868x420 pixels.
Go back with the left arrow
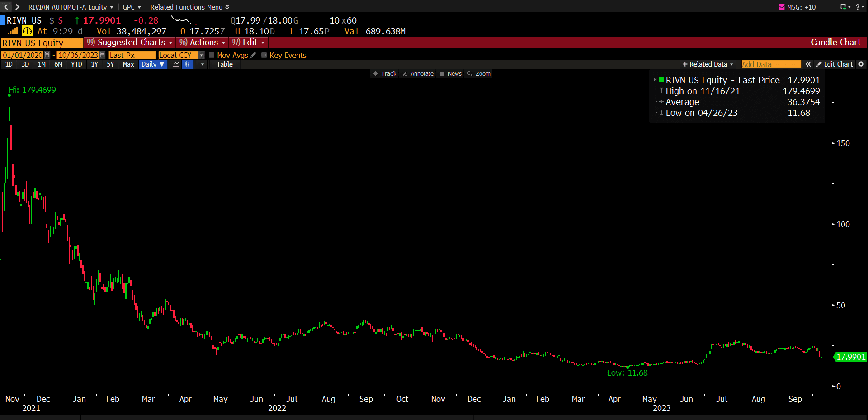(6, 7)
